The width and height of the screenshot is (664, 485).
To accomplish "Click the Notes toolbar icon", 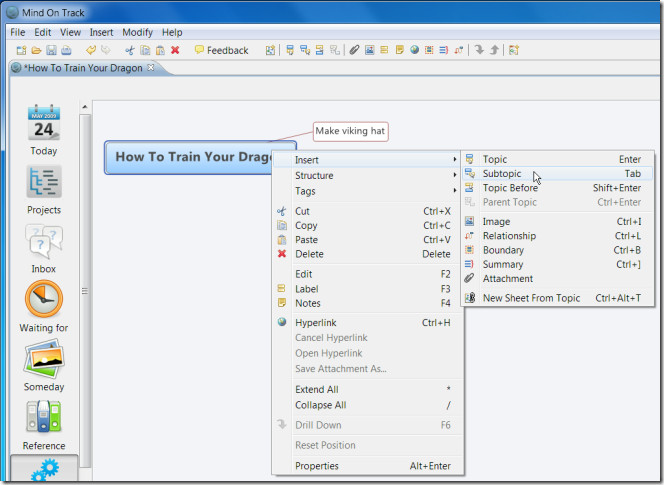I will [x=399, y=50].
